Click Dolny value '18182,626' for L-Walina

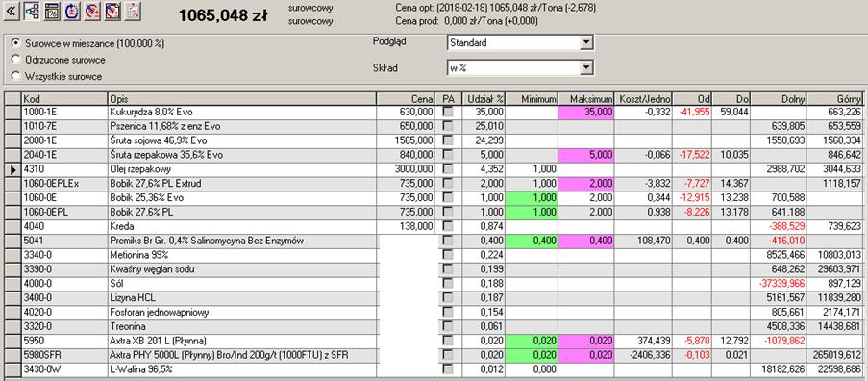point(779,369)
